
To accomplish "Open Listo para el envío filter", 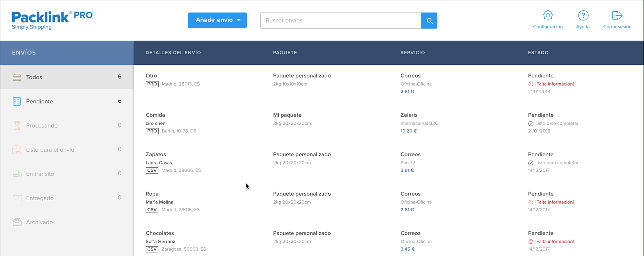I will [x=67, y=150].
